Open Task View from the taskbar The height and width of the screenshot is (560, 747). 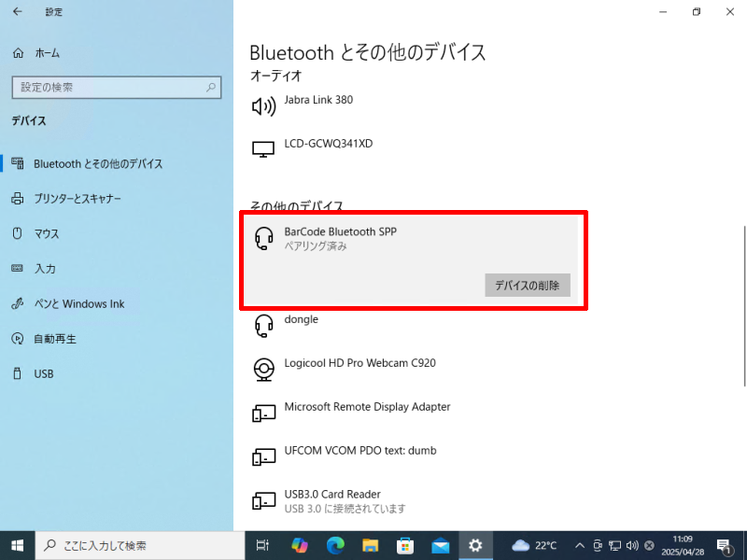262,546
